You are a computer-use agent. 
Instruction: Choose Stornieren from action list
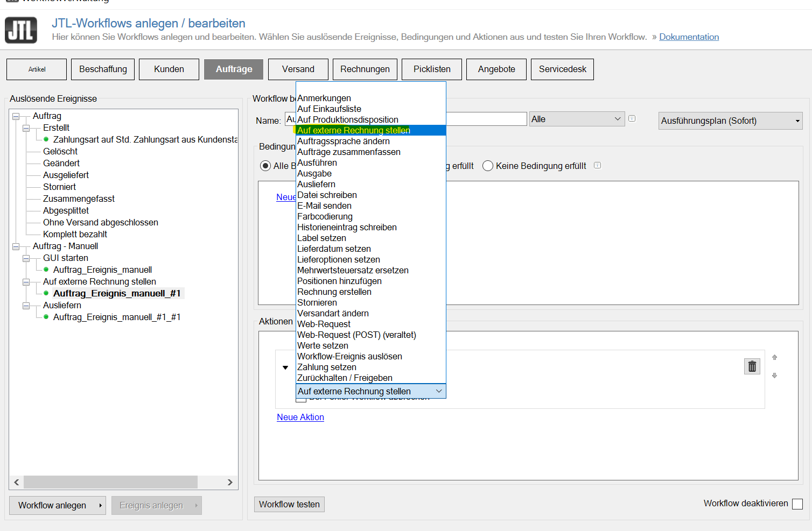point(371,302)
